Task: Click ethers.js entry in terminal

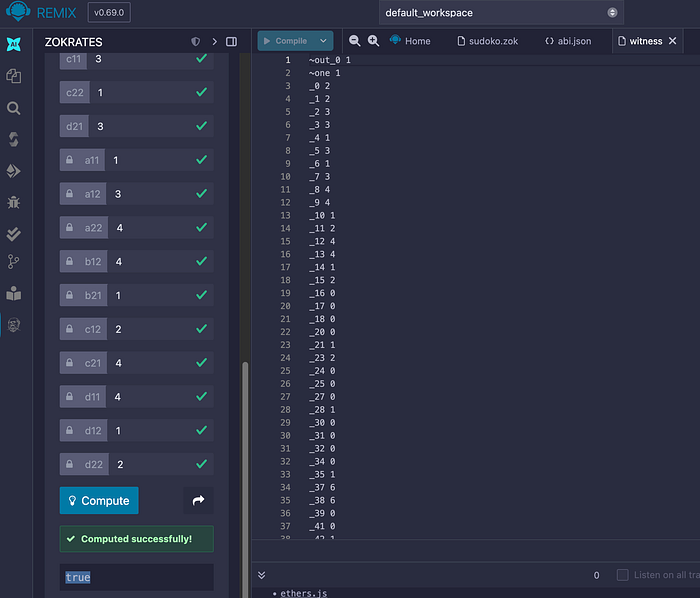Action: [304, 593]
